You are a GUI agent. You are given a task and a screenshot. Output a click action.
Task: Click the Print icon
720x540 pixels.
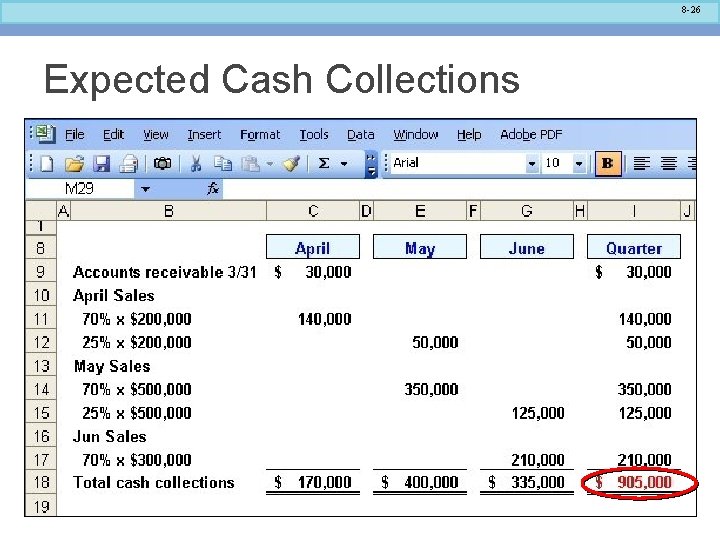point(129,164)
